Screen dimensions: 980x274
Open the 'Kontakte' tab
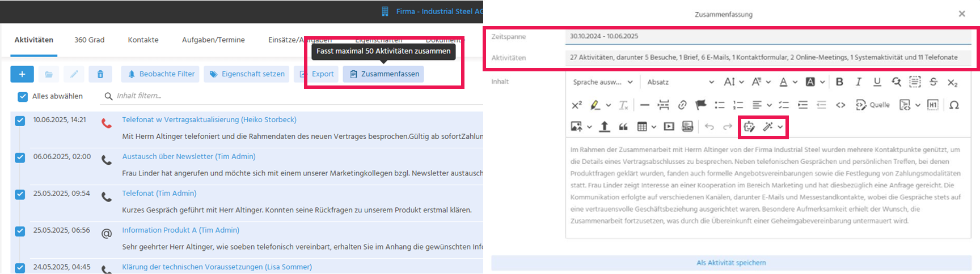tap(143, 40)
